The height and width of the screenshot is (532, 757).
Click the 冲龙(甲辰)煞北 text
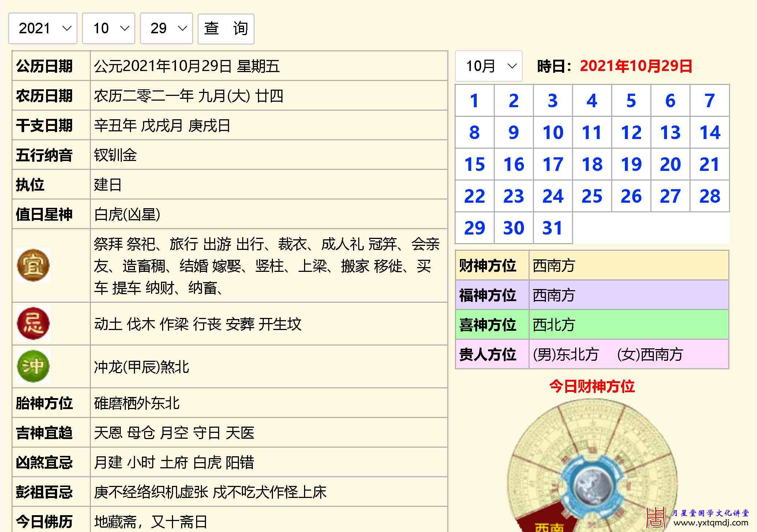point(142,367)
